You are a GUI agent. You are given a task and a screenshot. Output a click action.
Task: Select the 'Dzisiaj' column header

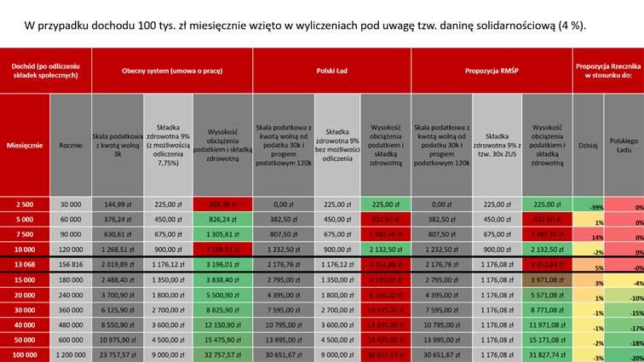pos(588,145)
